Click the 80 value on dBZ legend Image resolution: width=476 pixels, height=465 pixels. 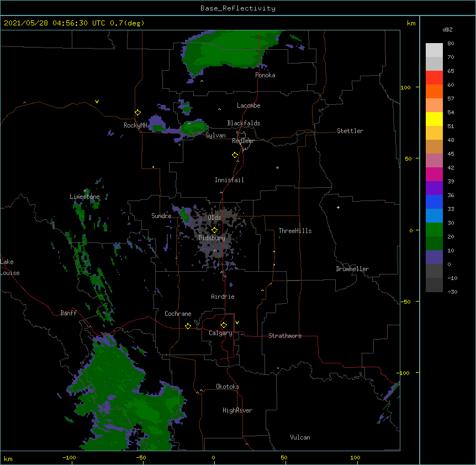coord(451,44)
